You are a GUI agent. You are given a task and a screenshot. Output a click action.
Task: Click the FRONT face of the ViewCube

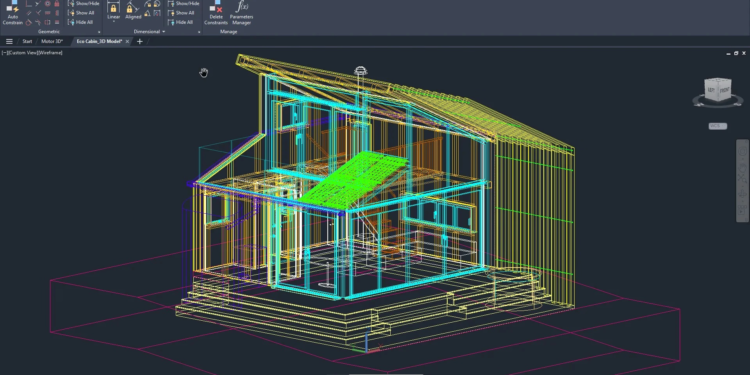pyautogui.click(x=725, y=89)
